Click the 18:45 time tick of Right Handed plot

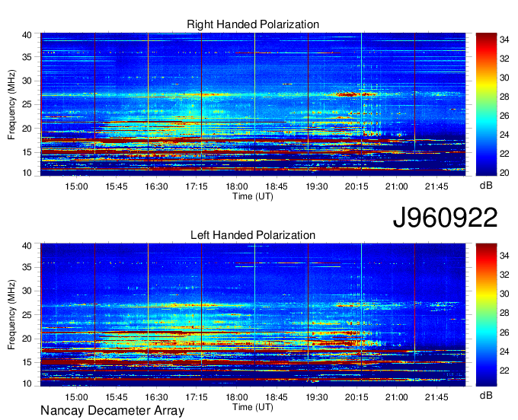pyautogui.click(x=277, y=186)
